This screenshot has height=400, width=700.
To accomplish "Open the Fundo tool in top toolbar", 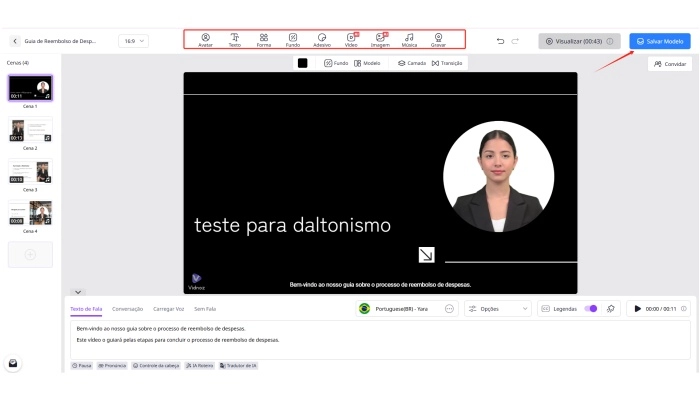I will (293, 40).
